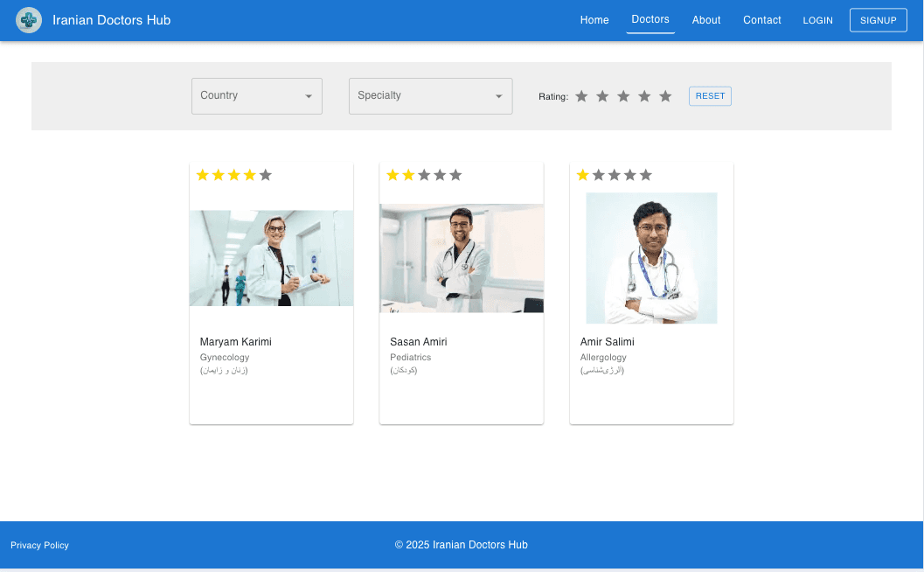Image resolution: width=924 pixels, height=572 pixels.
Task: Switch to the Home tab
Action: click(x=594, y=19)
